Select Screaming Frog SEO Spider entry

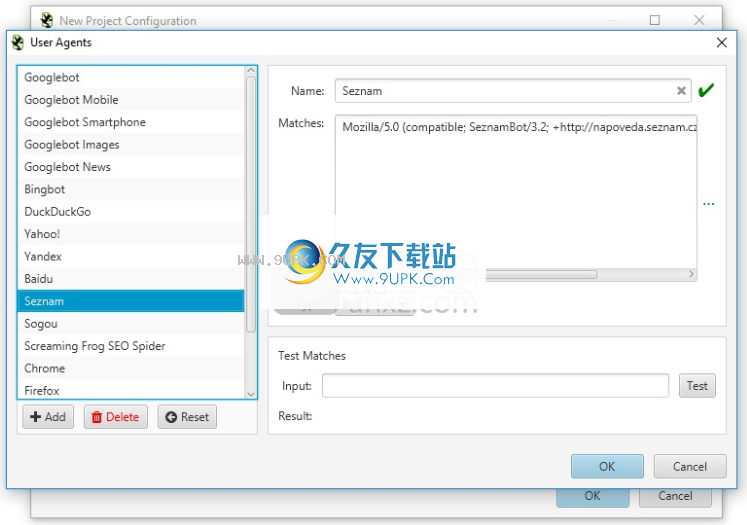click(x=131, y=346)
